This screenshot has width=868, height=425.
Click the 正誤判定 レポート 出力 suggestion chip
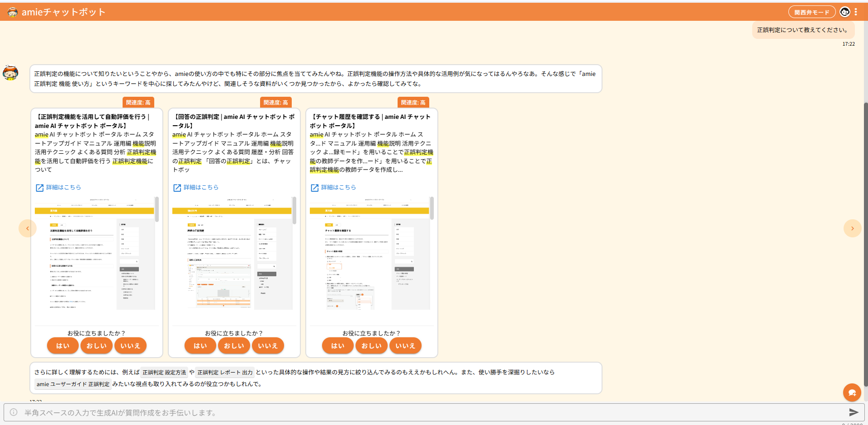[x=225, y=373]
